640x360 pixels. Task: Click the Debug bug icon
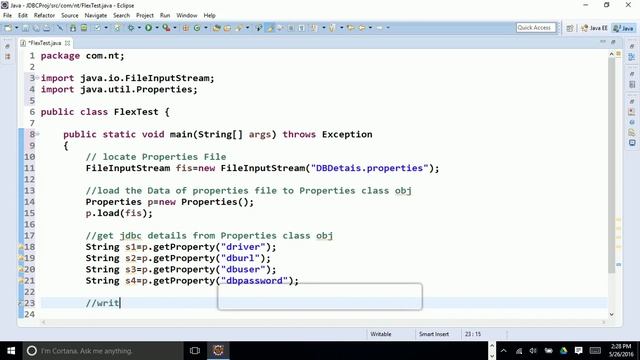pyautogui.click(x=131, y=28)
